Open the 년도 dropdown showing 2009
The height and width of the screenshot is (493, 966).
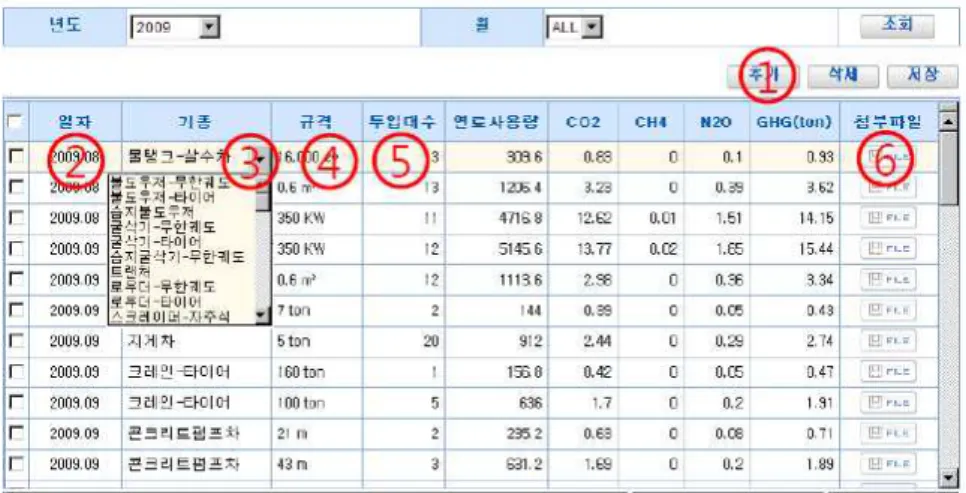tap(176, 28)
